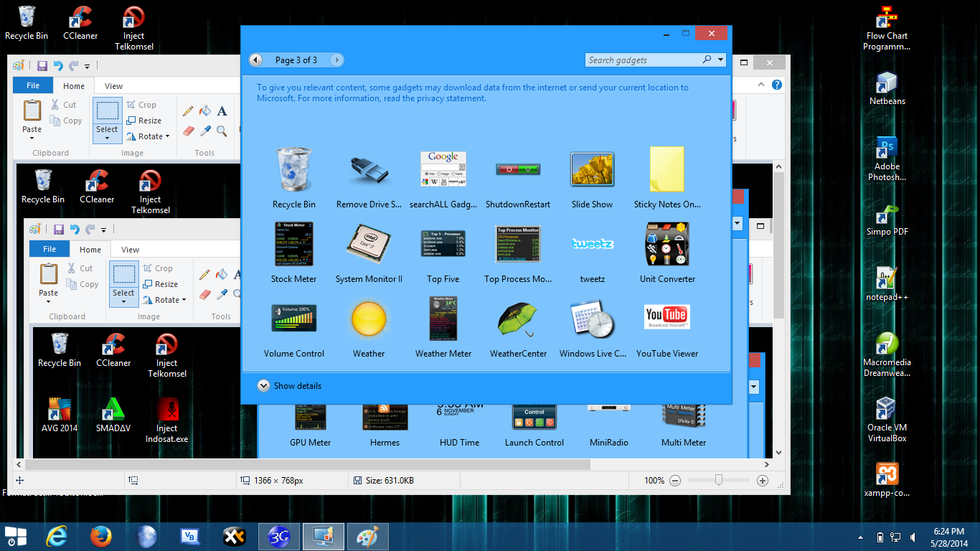Choose the Volume Control gadget
This screenshot has width=980, height=551.
pyautogui.click(x=293, y=319)
